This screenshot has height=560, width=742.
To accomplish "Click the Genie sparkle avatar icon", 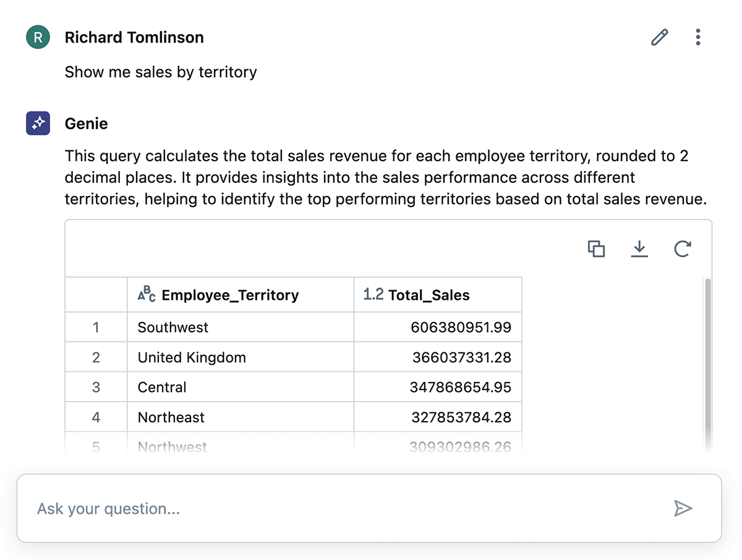I will [x=38, y=124].
